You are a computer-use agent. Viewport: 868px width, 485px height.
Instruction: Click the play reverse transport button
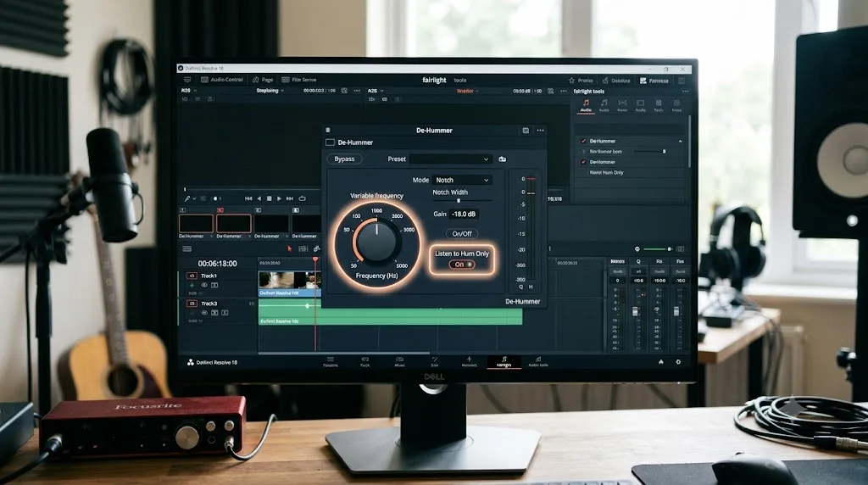[259, 198]
